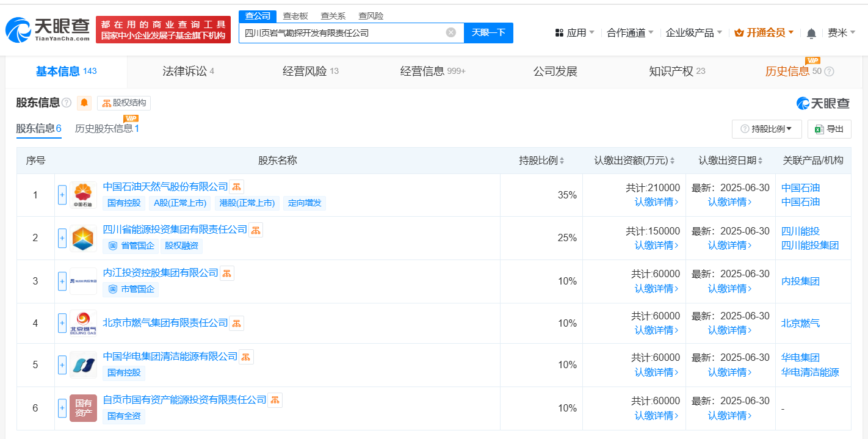Open the 应用 dropdown menu

point(574,33)
